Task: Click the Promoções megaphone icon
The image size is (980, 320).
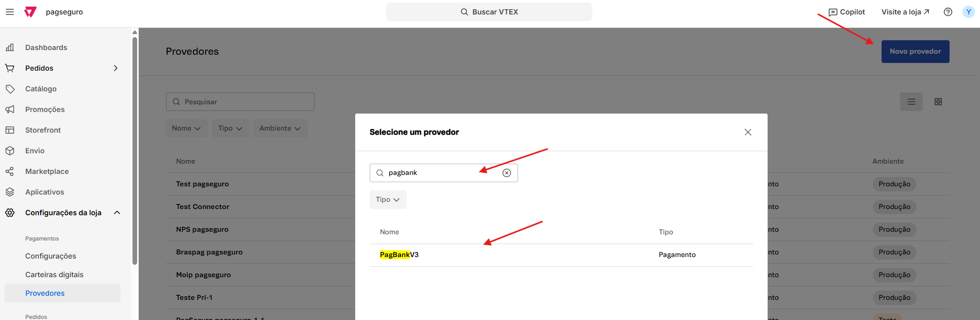Action: (10, 109)
